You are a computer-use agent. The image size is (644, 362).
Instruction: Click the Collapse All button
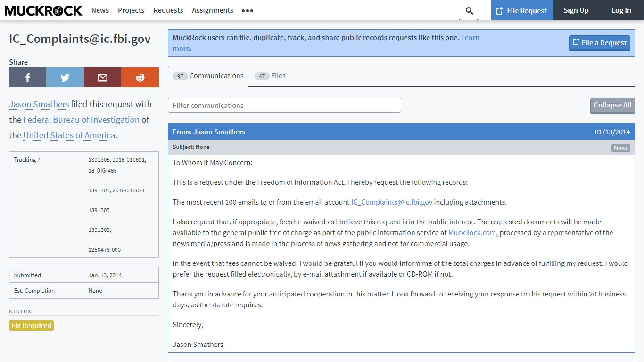point(612,105)
